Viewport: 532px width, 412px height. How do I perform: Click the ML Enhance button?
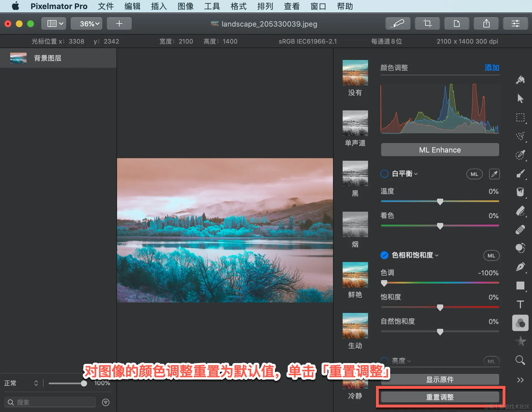pyautogui.click(x=440, y=150)
